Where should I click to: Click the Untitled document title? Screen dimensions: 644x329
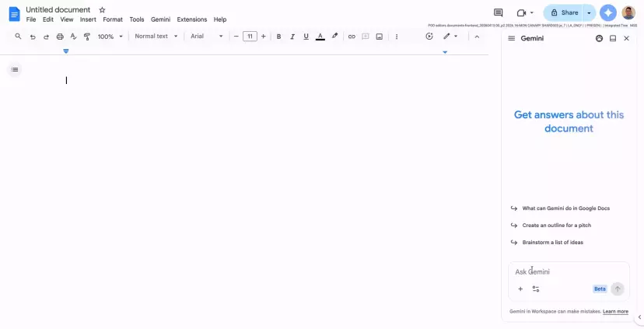[x=58, y=9]
